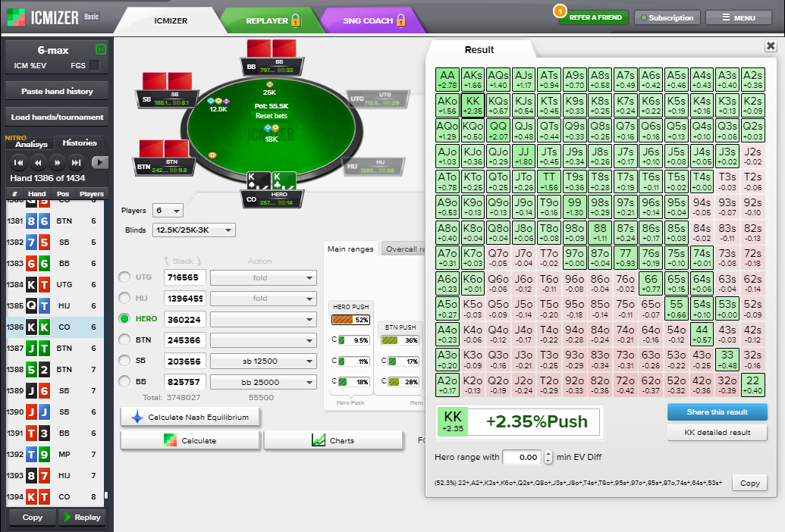Open the Subscription button
Screen dimensions: 785x532
(667, 17)
